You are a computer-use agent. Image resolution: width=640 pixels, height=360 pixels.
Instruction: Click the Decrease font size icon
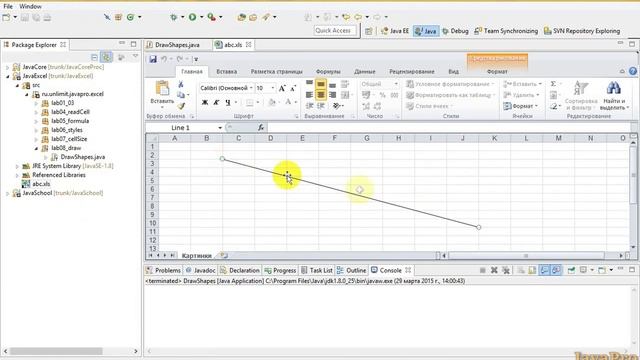click(x=293, y=89)
